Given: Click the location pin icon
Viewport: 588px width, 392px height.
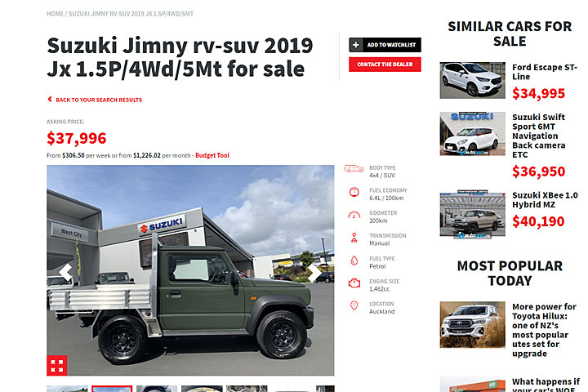Looking at the screenshot, I should point(354,305).
